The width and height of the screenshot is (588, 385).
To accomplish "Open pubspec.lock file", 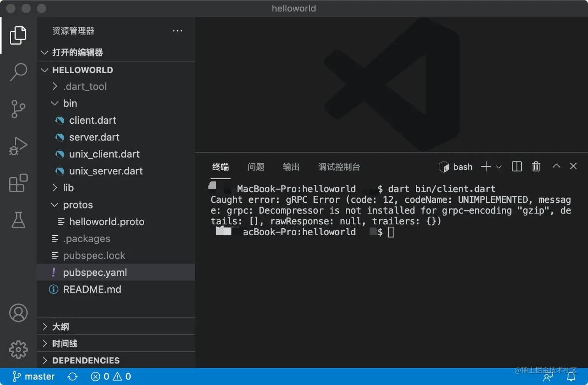I will point(116,255).
